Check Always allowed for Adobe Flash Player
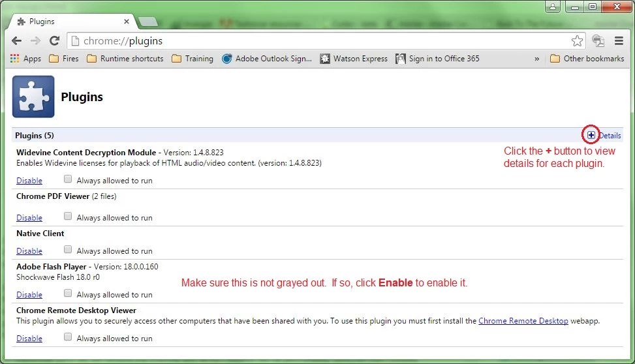Image resolution: width=635 pixels, height=364 pixels. (x=68, y=293)
